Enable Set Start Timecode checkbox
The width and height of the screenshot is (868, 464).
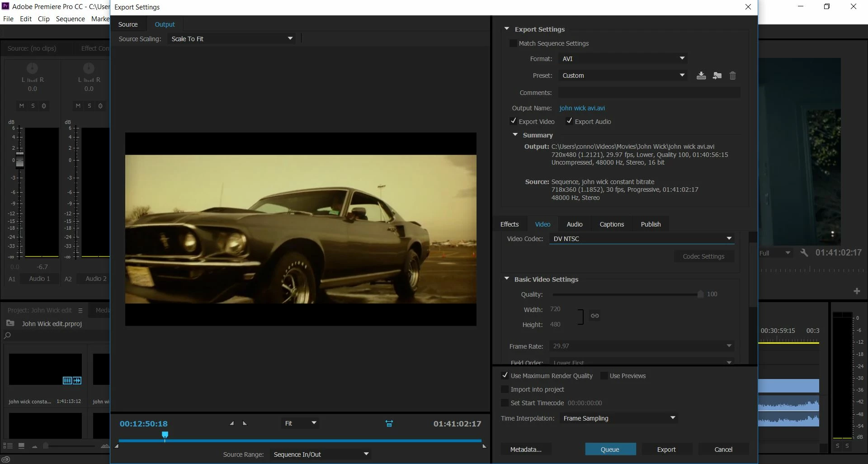pos(505,402)
